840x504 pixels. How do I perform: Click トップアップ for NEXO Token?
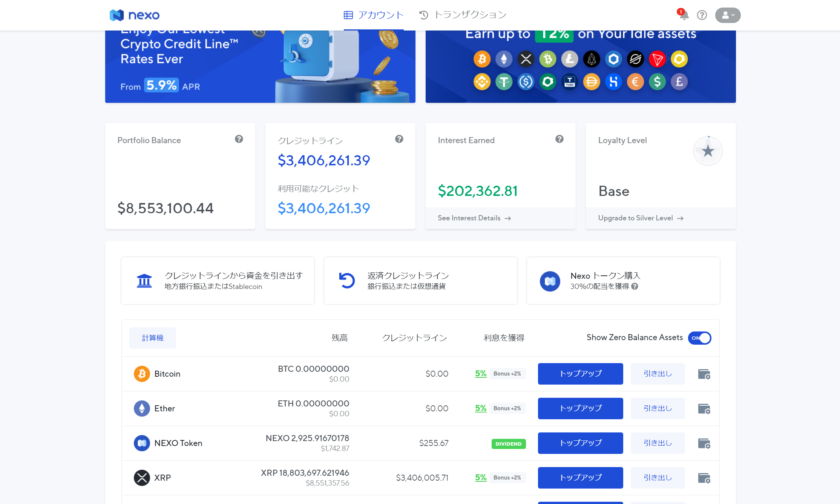click(x=580, y=443)
